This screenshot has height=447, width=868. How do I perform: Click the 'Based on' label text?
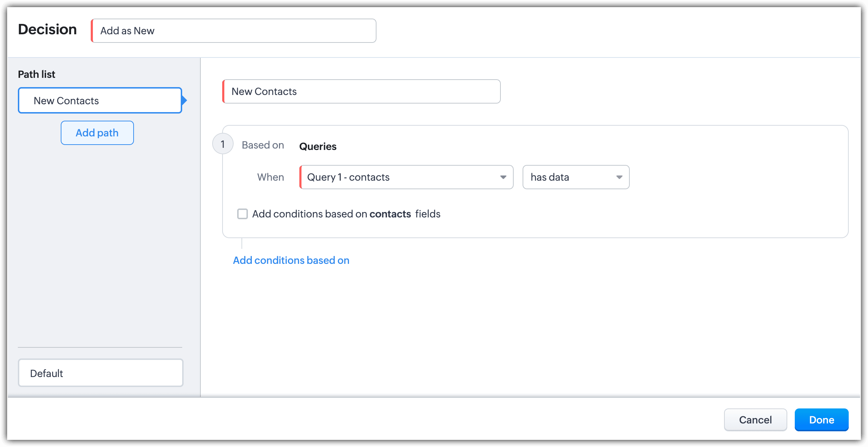click(x=263, y=145)
